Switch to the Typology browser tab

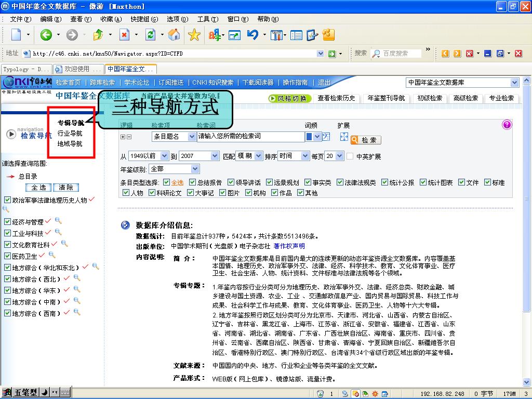26,69
